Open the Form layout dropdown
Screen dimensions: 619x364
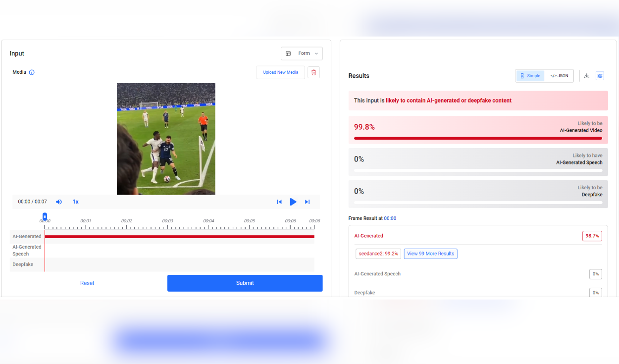pos(302,53)
